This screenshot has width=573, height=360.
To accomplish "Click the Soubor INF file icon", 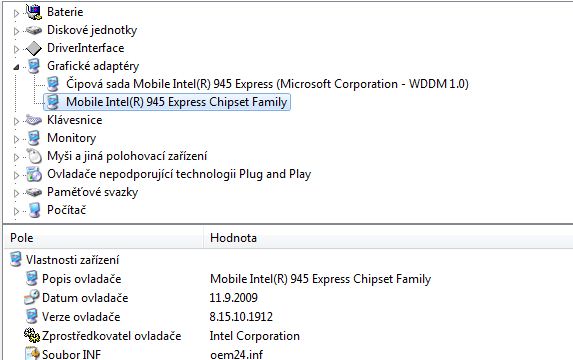I will pos(32,353).
